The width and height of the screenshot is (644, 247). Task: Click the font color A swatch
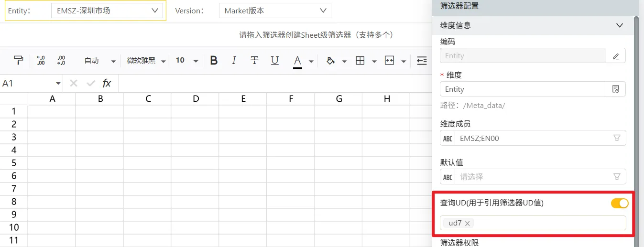[297, 61]
